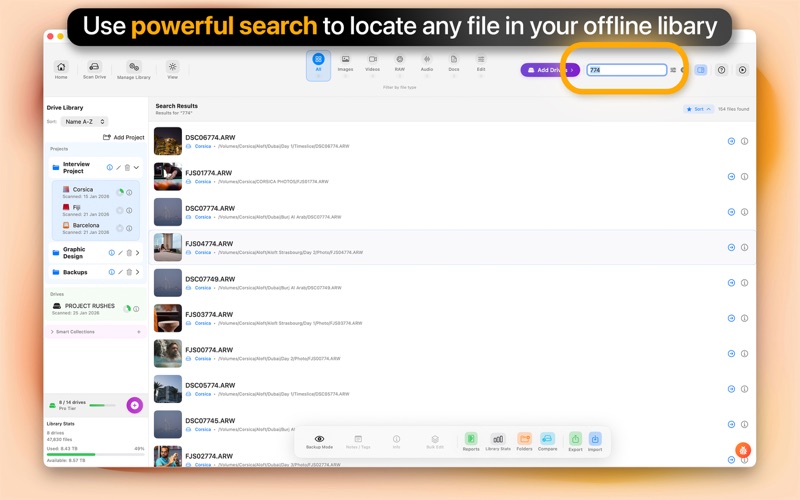The width and height of the screenshot is (800, 500).
Task: Select the All file type filter
Action: tap(318, 65)
